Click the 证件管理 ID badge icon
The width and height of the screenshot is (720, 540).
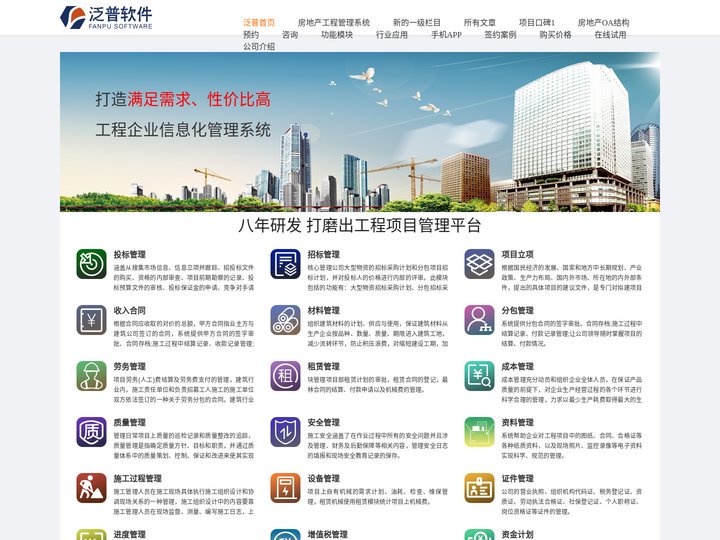[479, 488]
